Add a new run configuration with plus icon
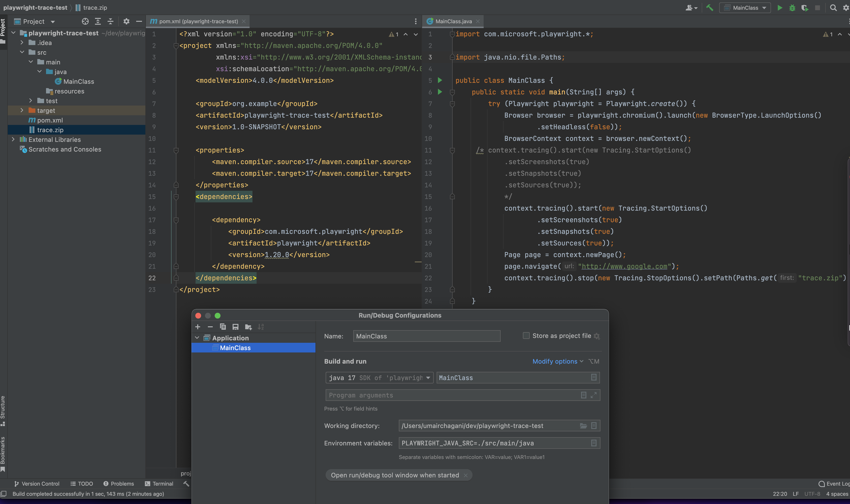This screenshot has height=504, width=850. click(x=198, y=326)
